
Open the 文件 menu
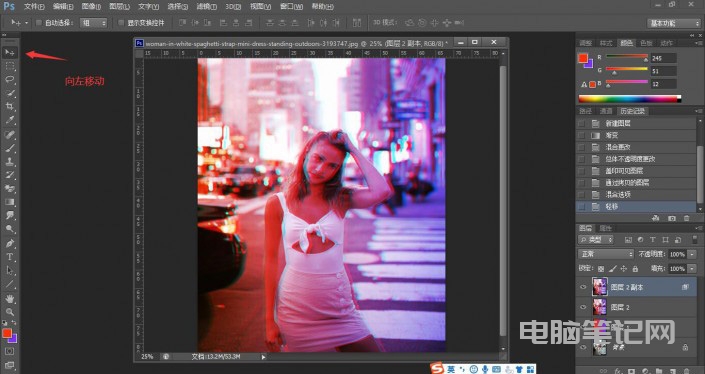pos(34,7)
